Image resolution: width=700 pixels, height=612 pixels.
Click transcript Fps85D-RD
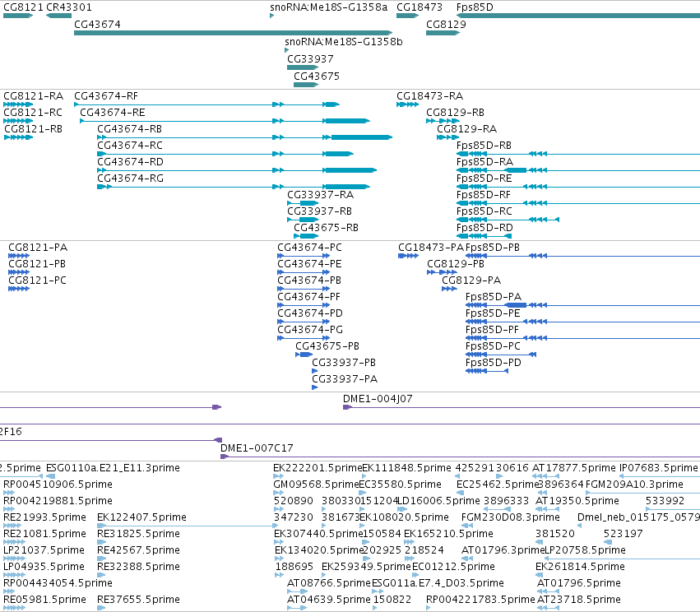pos(484,229)
